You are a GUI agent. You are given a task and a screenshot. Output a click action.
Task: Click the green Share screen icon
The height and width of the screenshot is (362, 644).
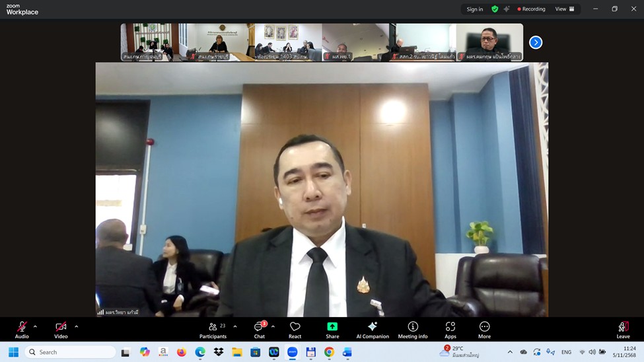[332, 327]
